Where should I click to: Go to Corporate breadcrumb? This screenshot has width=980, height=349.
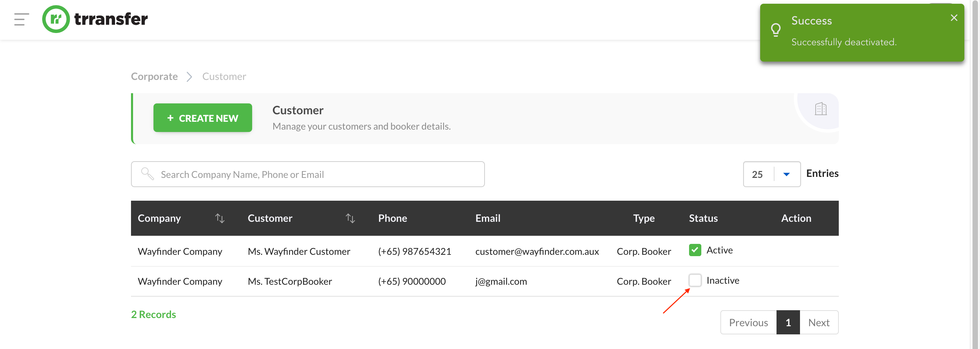coord(154,77)
